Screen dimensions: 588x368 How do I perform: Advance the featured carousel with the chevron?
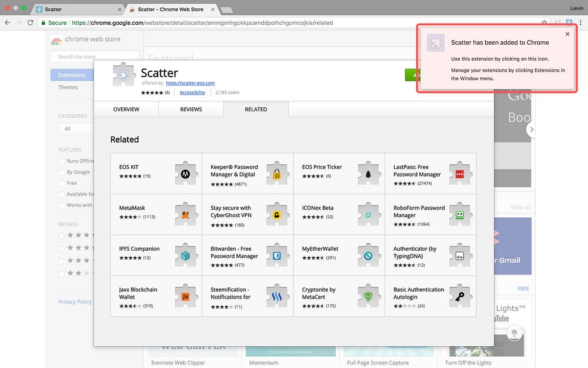point(531,130)
